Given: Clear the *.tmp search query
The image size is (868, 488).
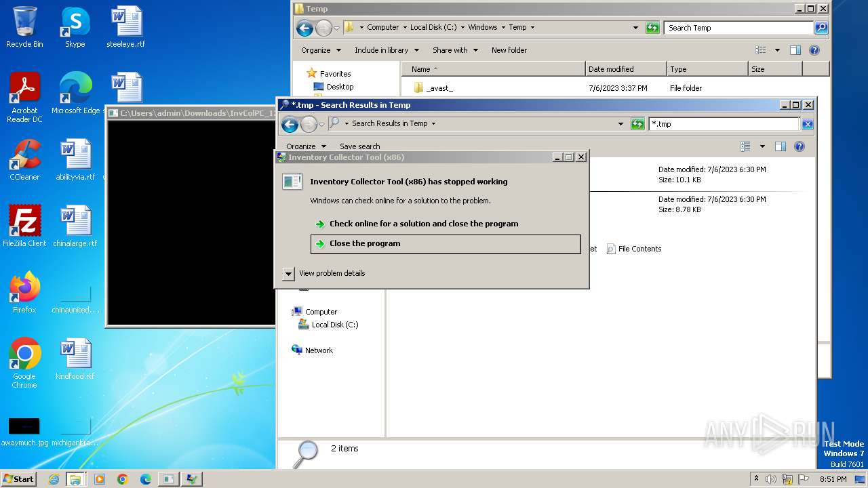Looking at the screenshot, I should coord(807,124).
